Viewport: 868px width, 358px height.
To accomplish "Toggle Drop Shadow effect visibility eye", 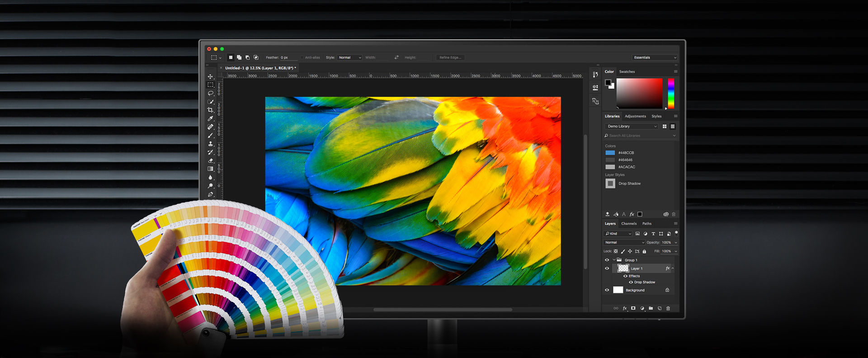I will tap(631, 282).
